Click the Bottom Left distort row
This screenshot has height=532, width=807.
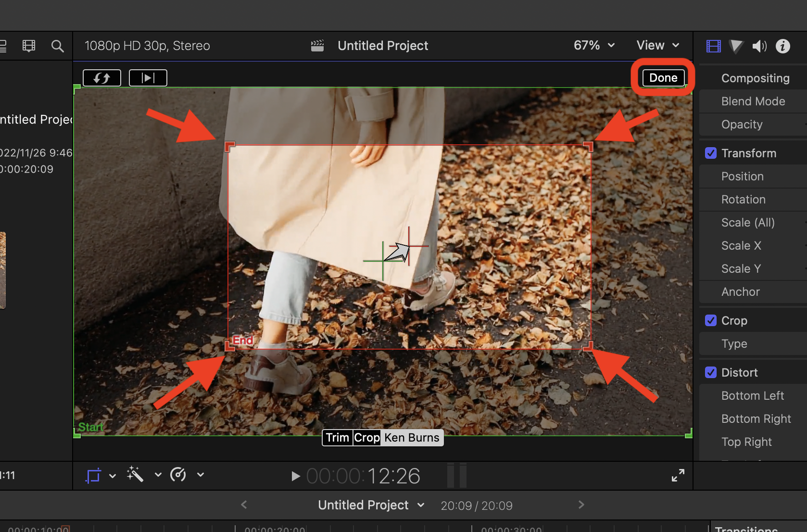753,395
